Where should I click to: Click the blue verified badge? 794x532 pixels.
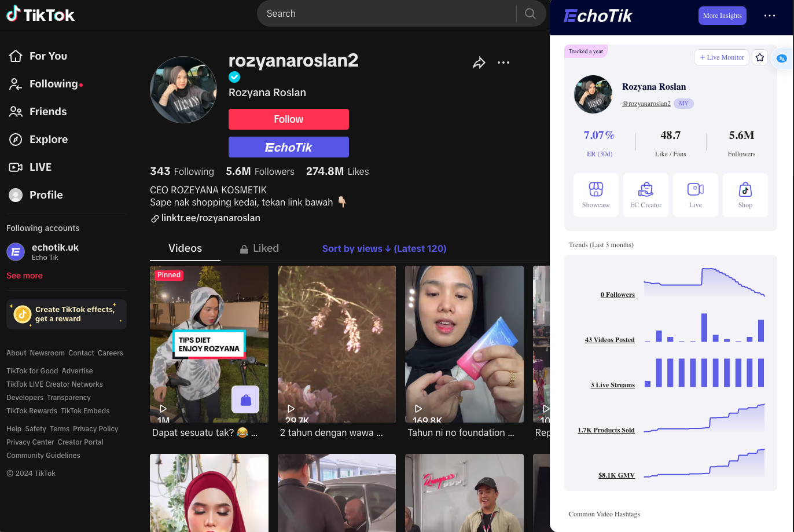tap(234, 77)
